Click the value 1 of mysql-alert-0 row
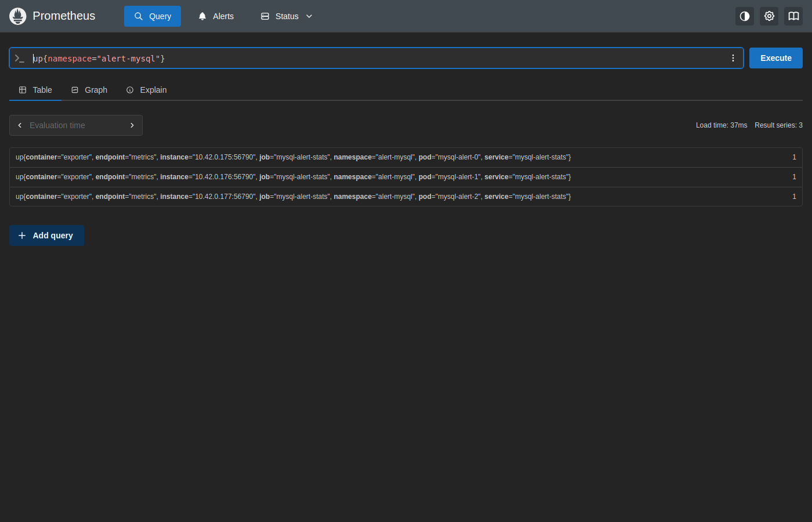This screenshot has height=522, width=812. tap(794, 157)
